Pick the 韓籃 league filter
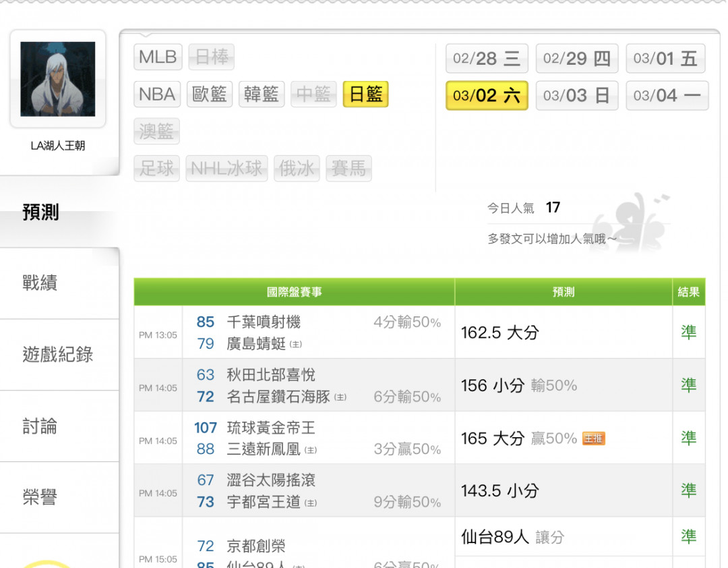The image size is (728, 568). [262, 94]
